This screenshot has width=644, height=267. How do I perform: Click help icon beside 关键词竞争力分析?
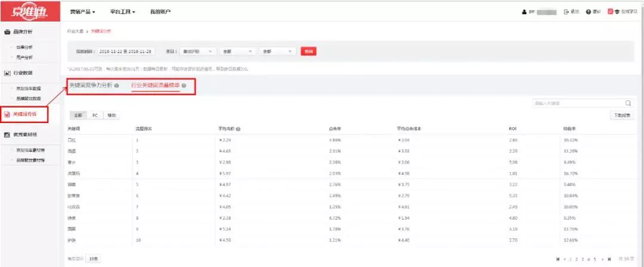tap(116, 85)
